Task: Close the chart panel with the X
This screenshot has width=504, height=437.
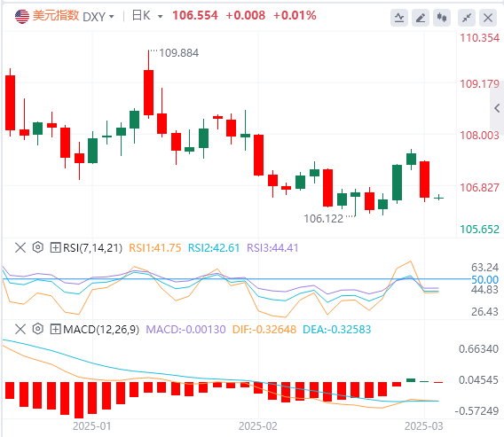Action: pos(488,18)
